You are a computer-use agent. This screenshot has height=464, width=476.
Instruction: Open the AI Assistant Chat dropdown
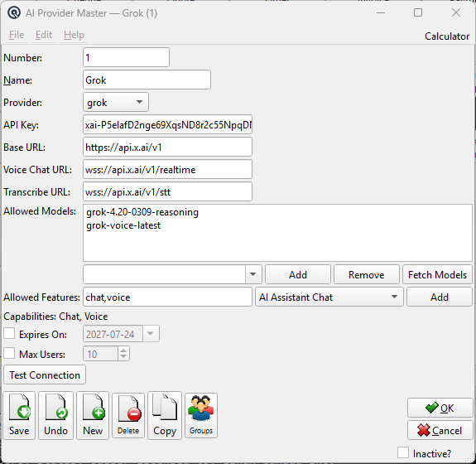(329, 297)
